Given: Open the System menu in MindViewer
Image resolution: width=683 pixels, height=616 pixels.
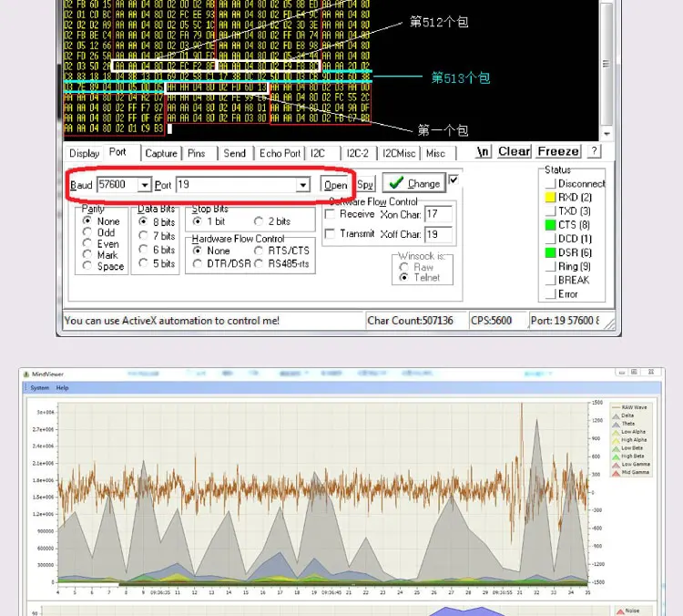Looking at the screenshot, I should [x=40, y=387].
